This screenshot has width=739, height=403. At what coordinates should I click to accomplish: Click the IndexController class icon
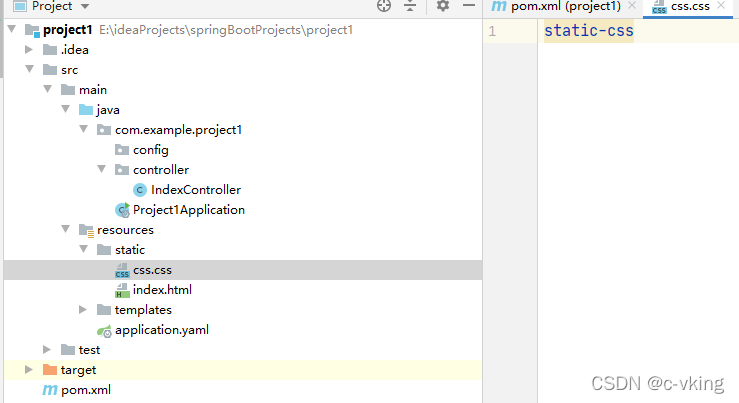click(x=140, y=190)
